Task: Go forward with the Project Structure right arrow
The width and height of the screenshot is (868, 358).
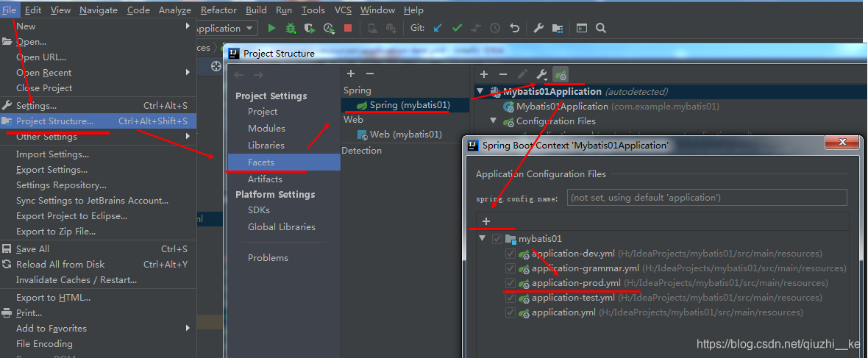Action: pos(258,74)
